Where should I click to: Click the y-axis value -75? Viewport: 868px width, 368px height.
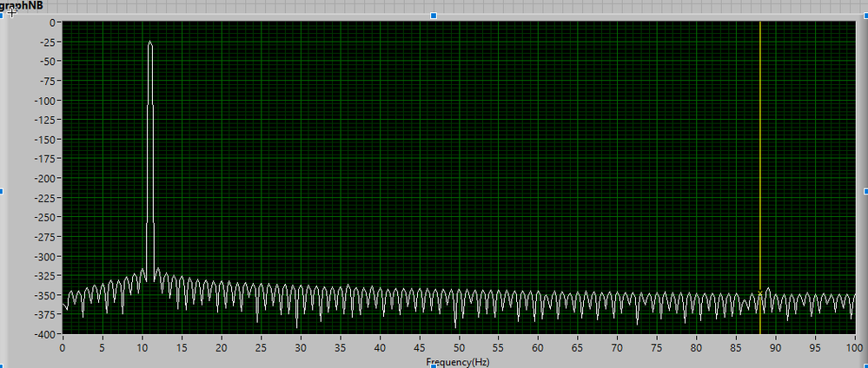coord(50,81)
